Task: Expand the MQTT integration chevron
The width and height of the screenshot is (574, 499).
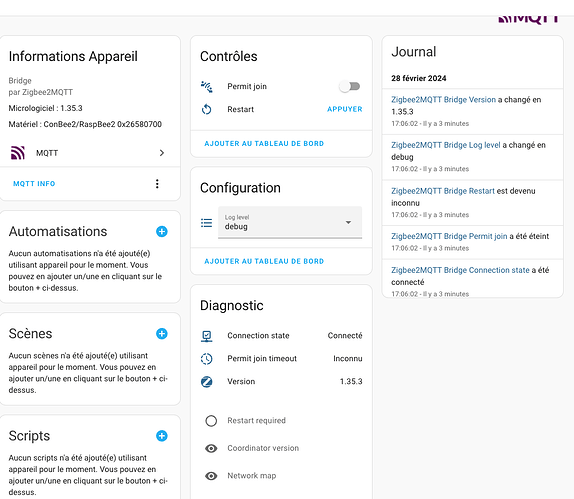Action: pos(162,153)
